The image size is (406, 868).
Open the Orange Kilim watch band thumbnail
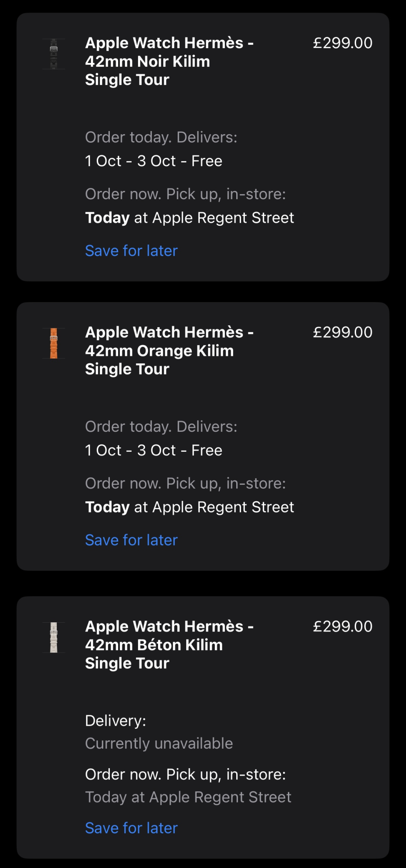coord(54,343)
